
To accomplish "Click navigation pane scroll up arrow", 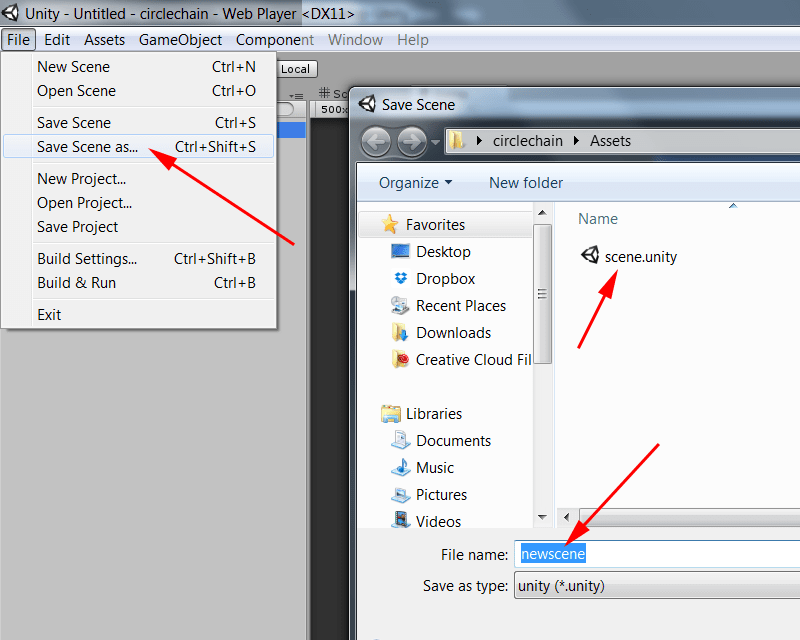I will tap(542, 213).
